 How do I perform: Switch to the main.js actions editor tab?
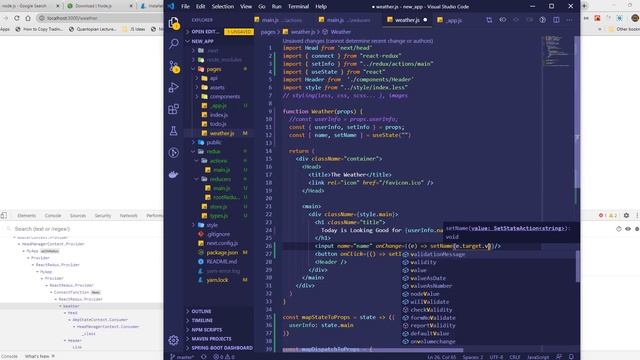tap(278, 20)
